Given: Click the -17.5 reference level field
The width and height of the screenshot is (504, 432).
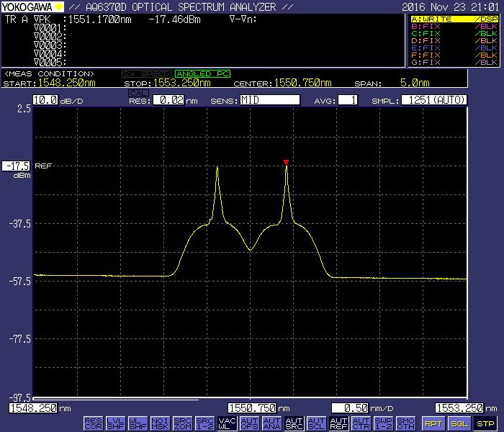Looking at the screenshot, I should 16,166.
